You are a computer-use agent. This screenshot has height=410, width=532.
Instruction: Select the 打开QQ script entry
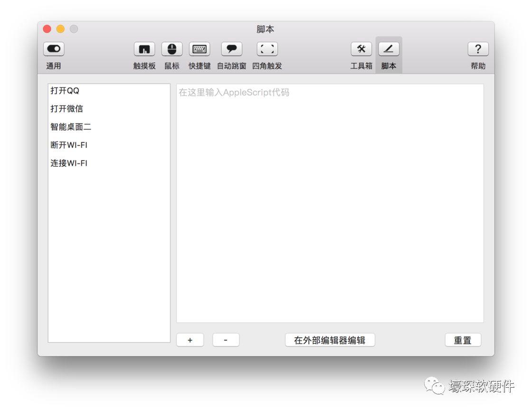tap(65, 91)
